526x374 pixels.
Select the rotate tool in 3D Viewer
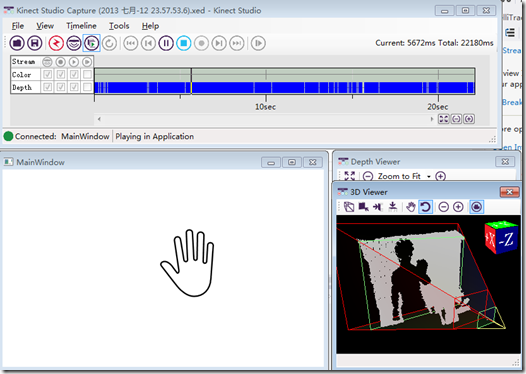(x=425, y=207)
